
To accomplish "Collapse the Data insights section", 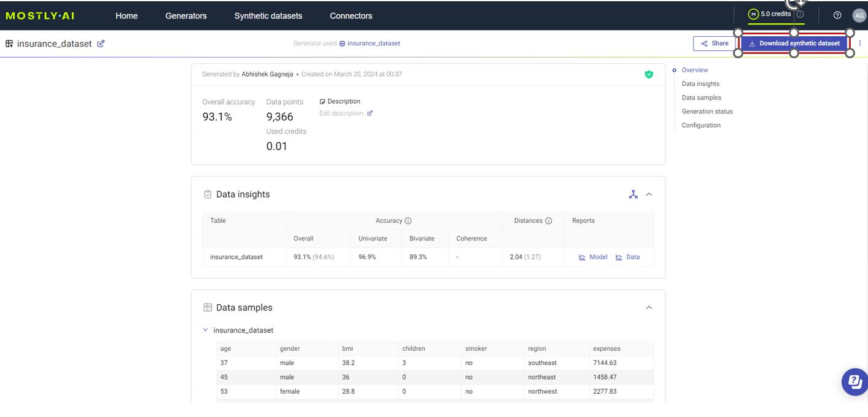I will pyautogui.click(x=649, y=194).
